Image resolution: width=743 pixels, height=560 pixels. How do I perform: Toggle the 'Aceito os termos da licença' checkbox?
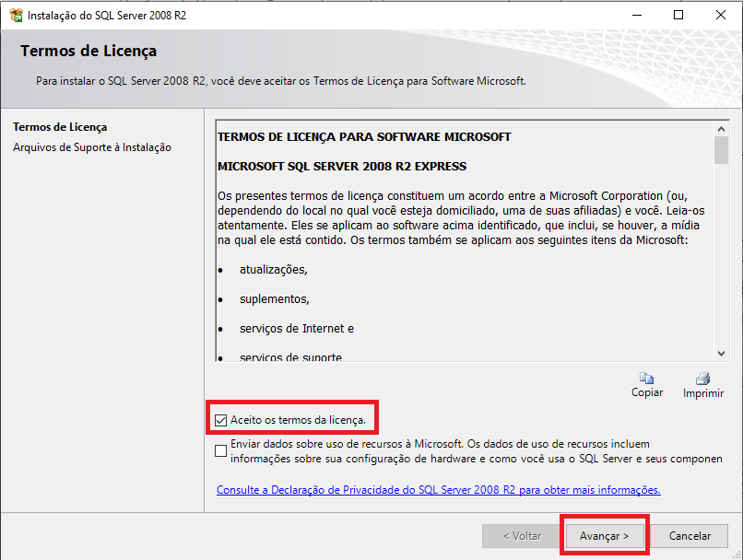coord(221,420)
